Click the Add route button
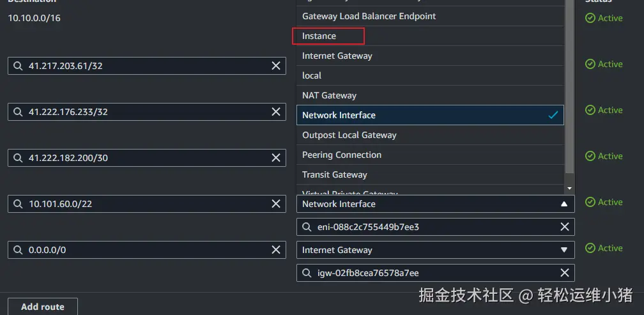The image size is (644, 315). 43,307
